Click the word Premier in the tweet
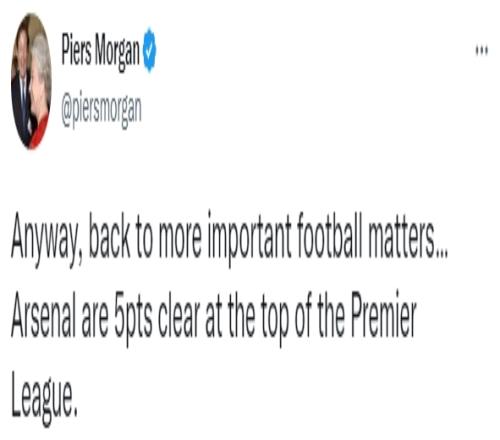The image size is (500, 440). coord(384,315)
